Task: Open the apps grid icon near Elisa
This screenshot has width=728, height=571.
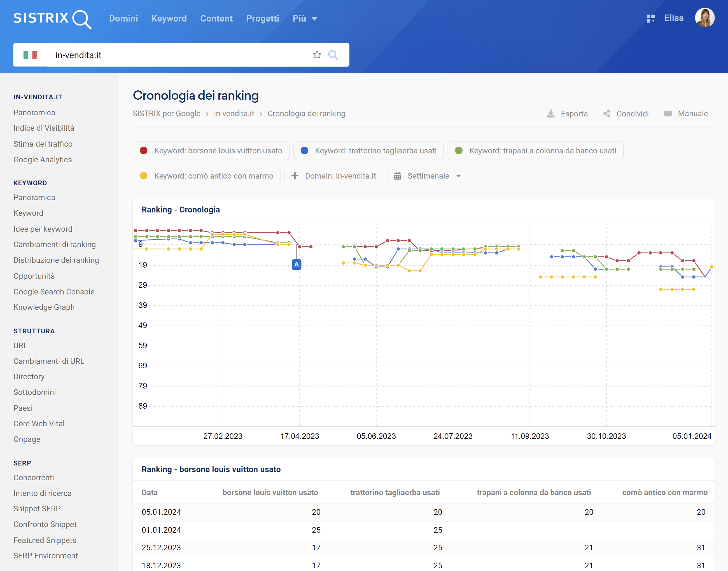Action: coord(650,18)
